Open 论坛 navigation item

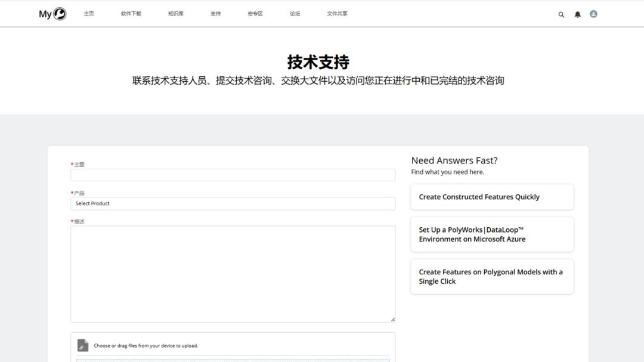coord(295,14)
